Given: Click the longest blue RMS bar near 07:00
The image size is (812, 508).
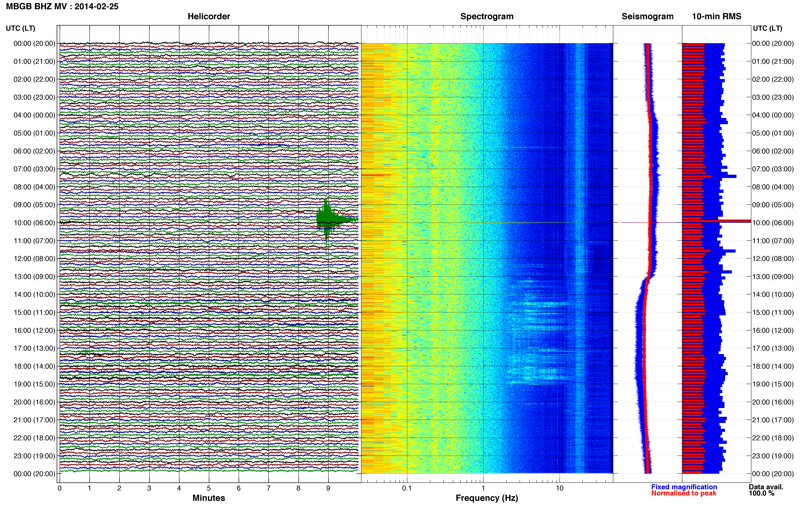Looking at the screenshot, I should point(709,176).
